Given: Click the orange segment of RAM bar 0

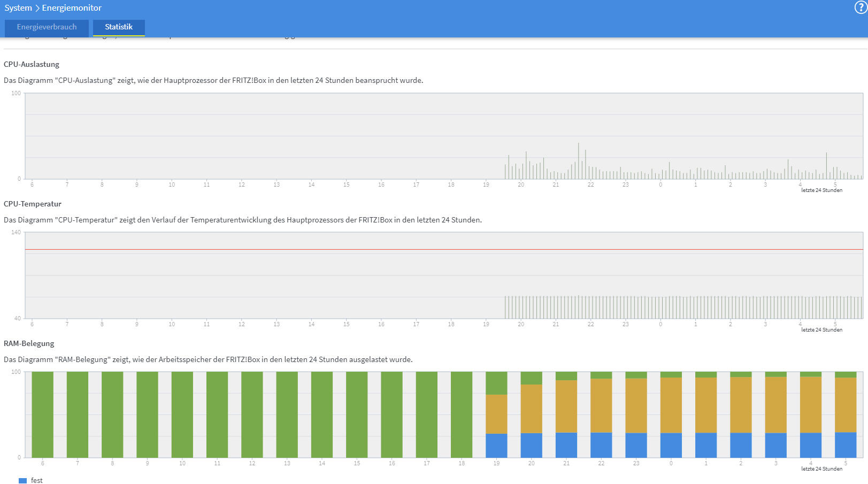Looking at the screenshot, I should (671, 405).
